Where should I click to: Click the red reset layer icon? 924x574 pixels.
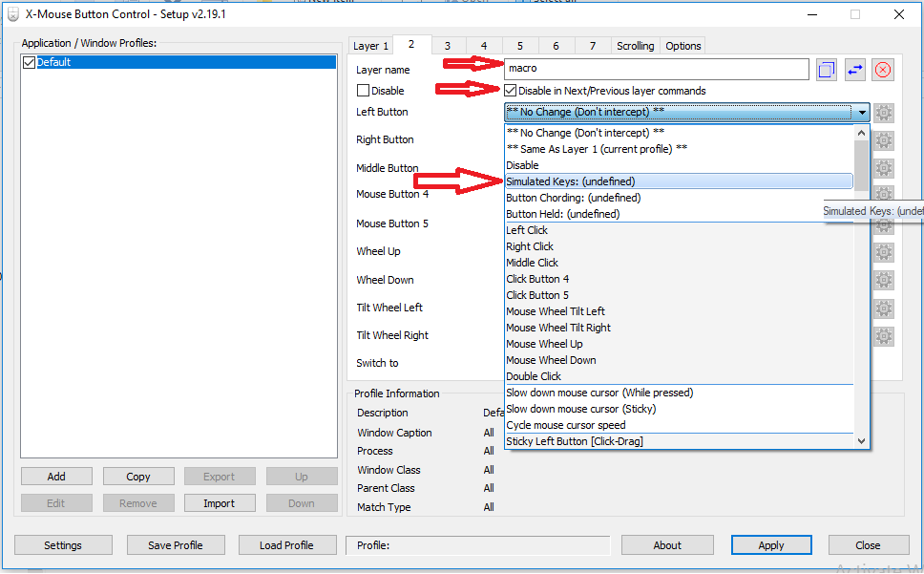pos(883,70)
